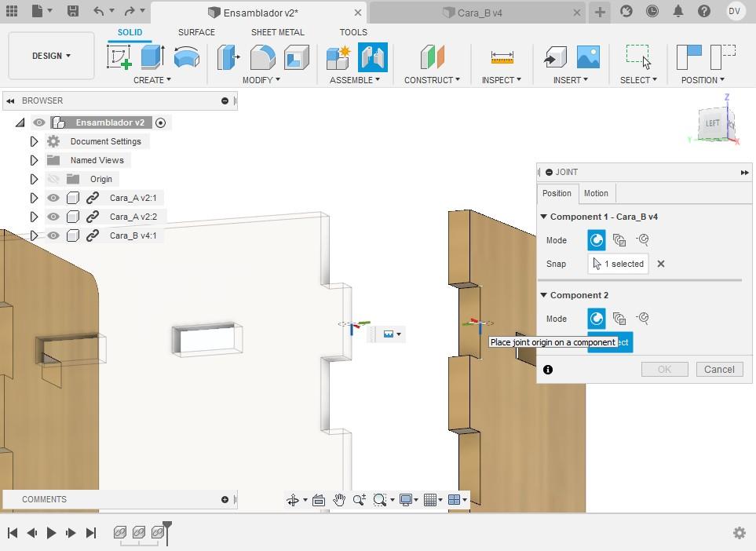Expand the Named Views node
756x551 pixels.
pos(34,160)
